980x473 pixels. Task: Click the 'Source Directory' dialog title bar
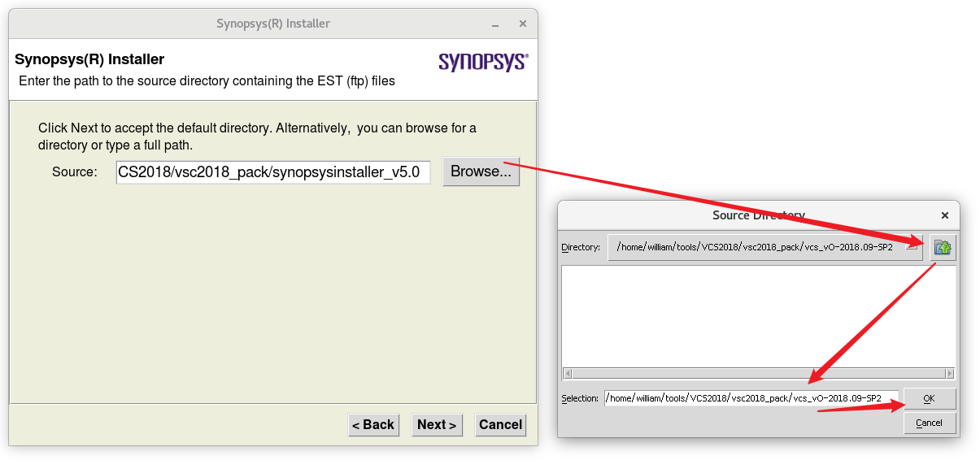[758, 215]
